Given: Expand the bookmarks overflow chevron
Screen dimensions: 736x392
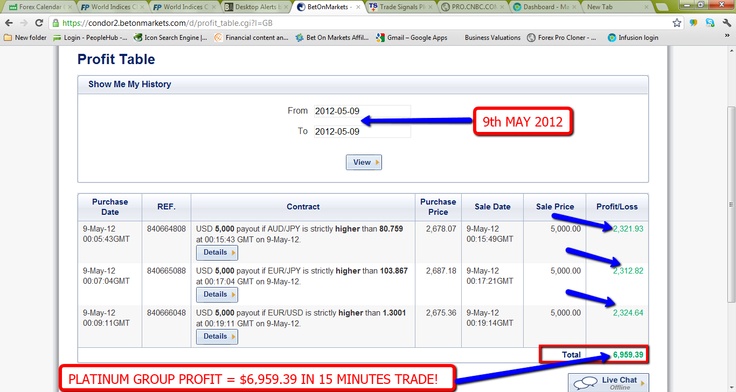Looking at the screenshot, I should click(728, 36).
